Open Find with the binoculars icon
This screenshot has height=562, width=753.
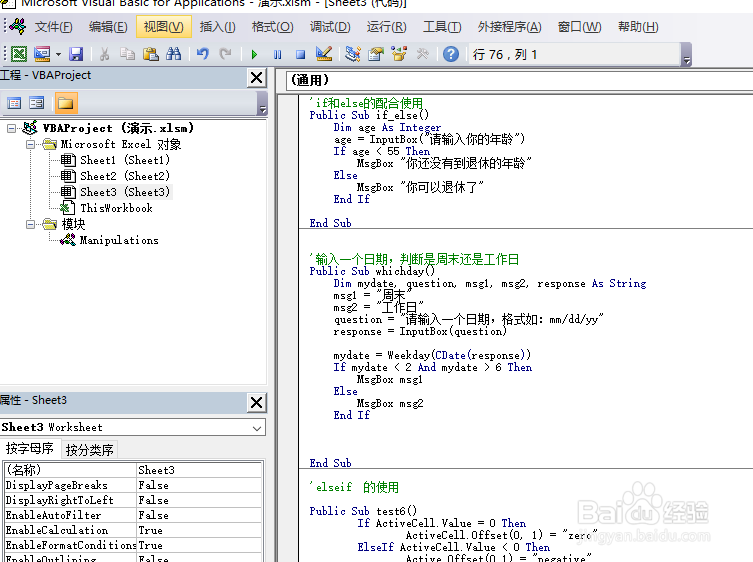coord(174,54)
